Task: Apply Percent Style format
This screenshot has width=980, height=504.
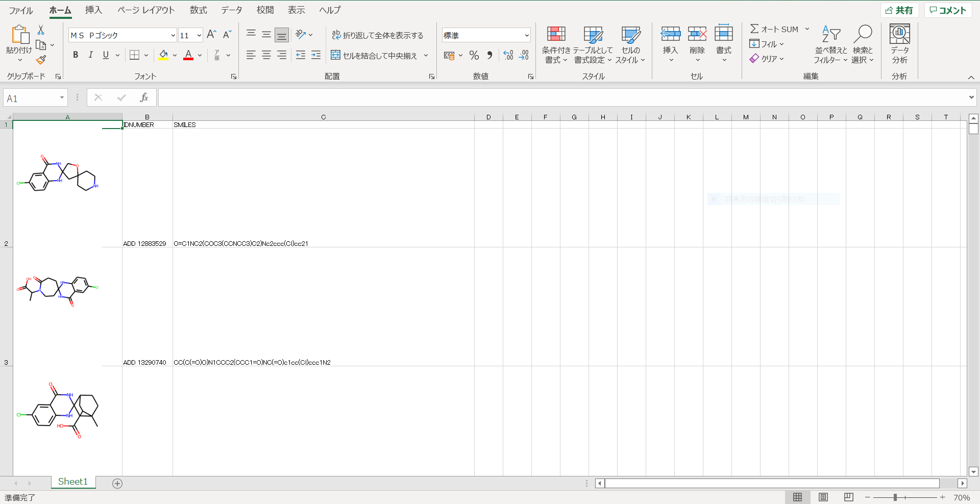Action: pyautogui.click(x=474, y=55)
